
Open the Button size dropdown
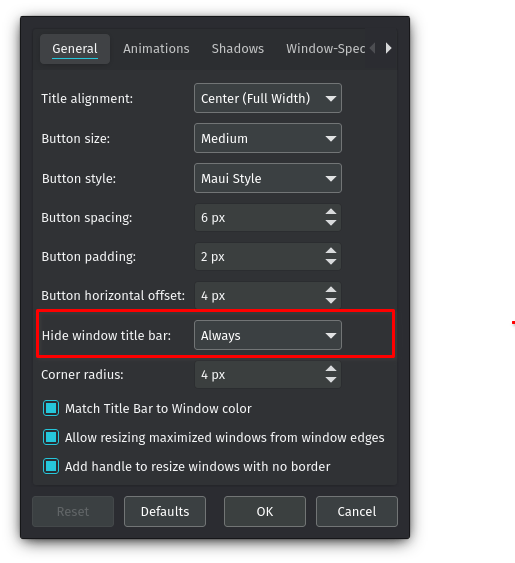click(268, 138)
